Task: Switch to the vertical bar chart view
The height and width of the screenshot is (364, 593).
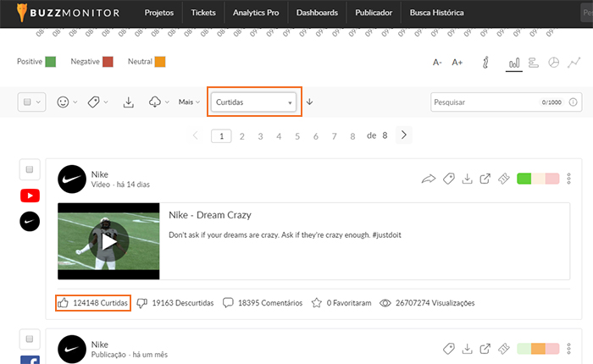Action: [x=513, y=63]
